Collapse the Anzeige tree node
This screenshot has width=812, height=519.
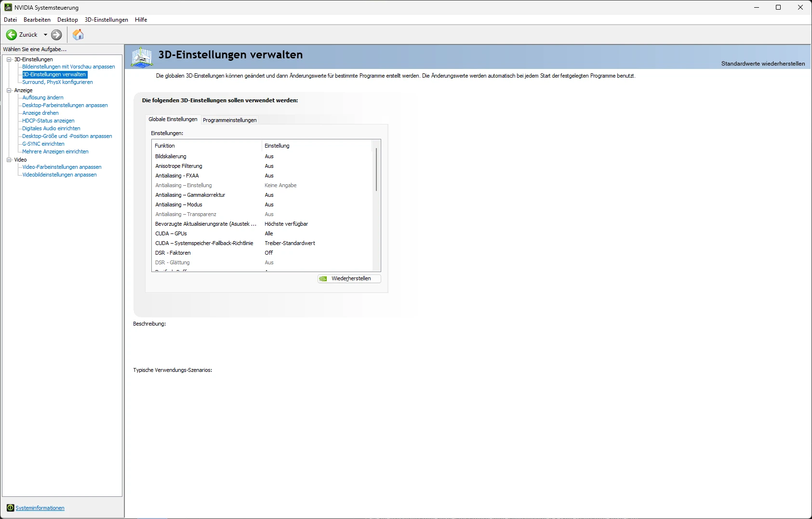(x=9, y=90)
